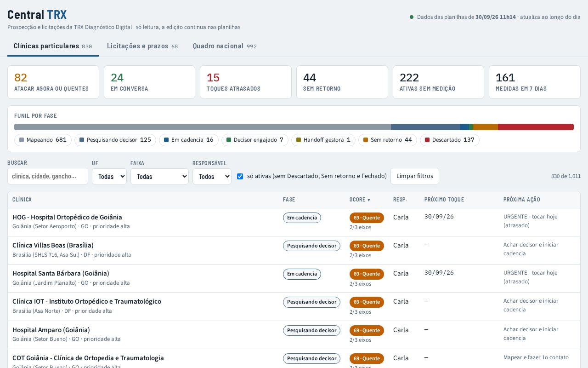Expand the Faixa dropdown
The height and width of the screenshot is (368, 588).
click(159, 176)
